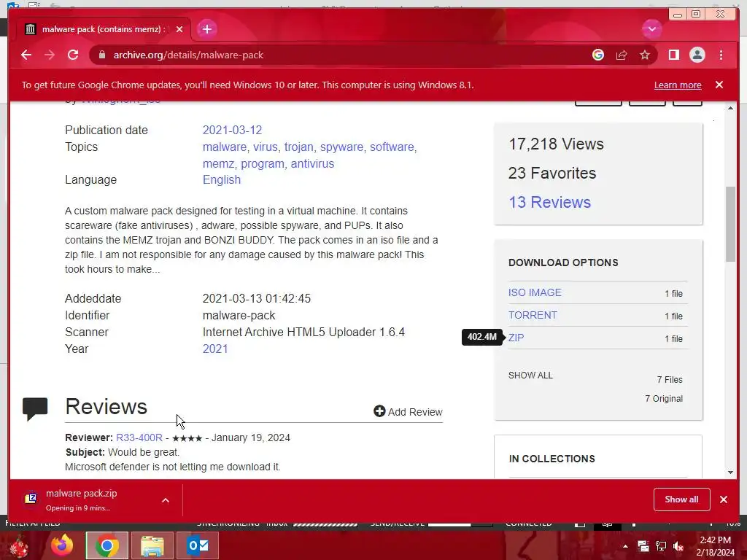
Task: Toggle Chrome side panel icon
Action: [673, 55]
